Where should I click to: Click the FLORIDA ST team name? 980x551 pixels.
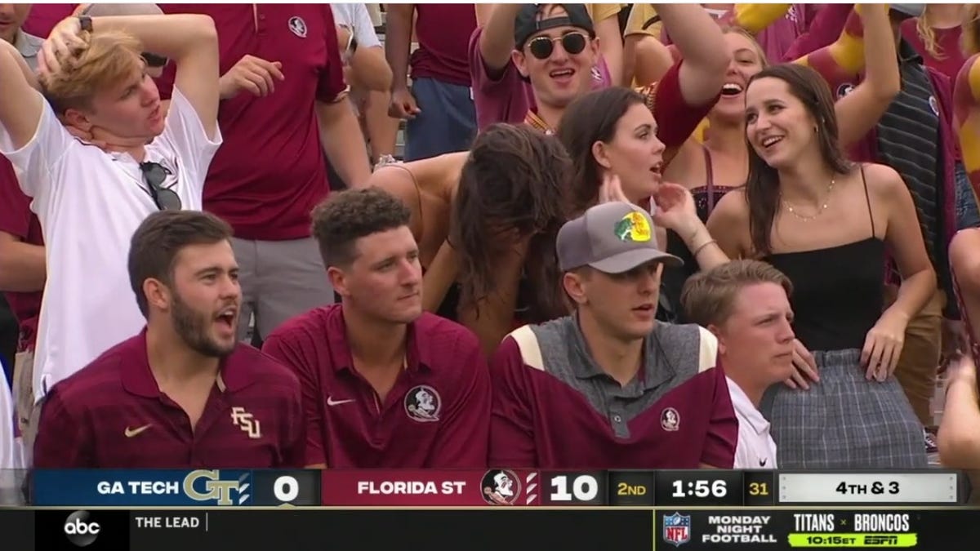click(x=411, y=488)
